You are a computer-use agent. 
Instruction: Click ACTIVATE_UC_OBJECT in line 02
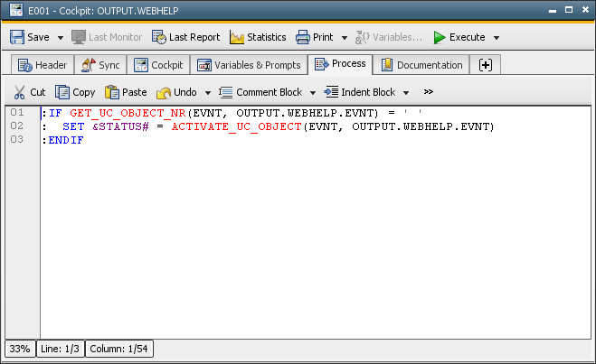point(236,126)
